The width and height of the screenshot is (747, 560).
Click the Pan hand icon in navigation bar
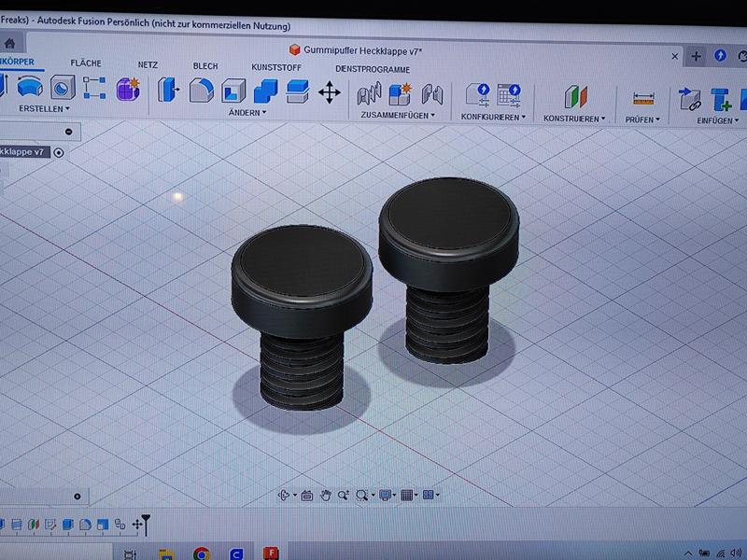[x=326, y=496]
